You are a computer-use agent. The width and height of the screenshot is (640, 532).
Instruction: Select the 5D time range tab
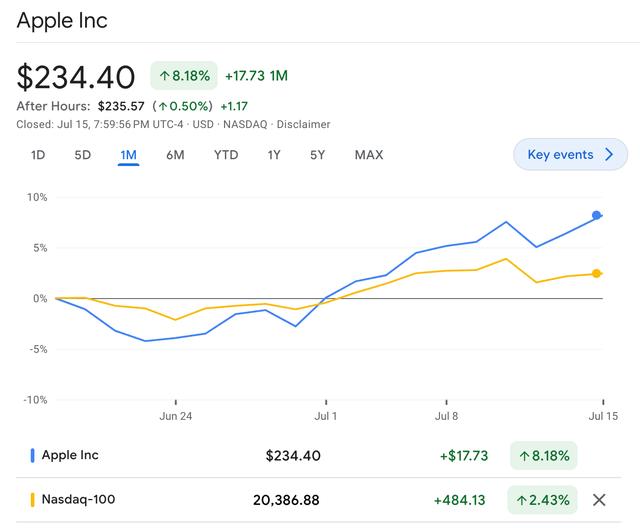coord(82,155)
